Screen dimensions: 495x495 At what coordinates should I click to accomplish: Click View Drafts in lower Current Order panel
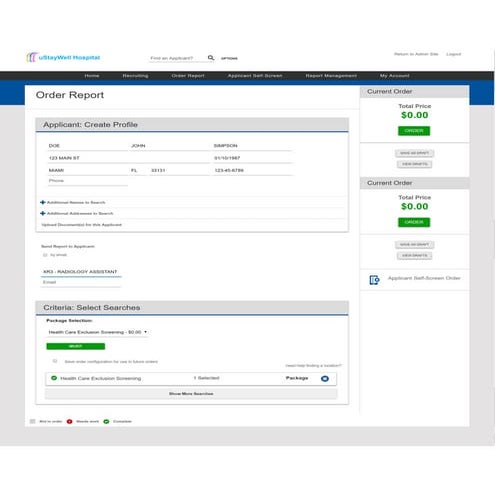point(414,256)
